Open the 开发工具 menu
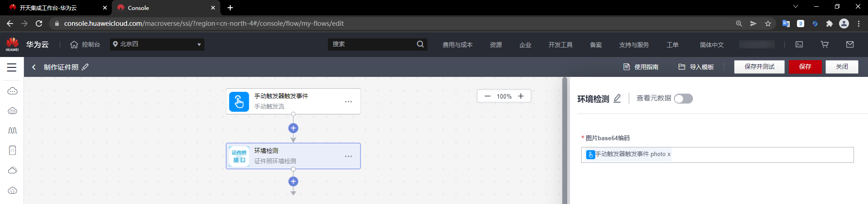This screenshot has width=868, height=204. tap(560, 45)
